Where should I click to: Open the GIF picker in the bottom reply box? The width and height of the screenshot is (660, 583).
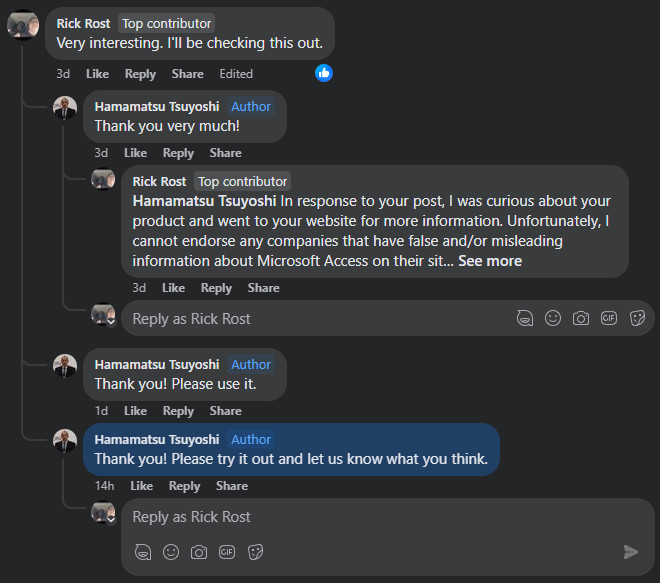[227, 552]
